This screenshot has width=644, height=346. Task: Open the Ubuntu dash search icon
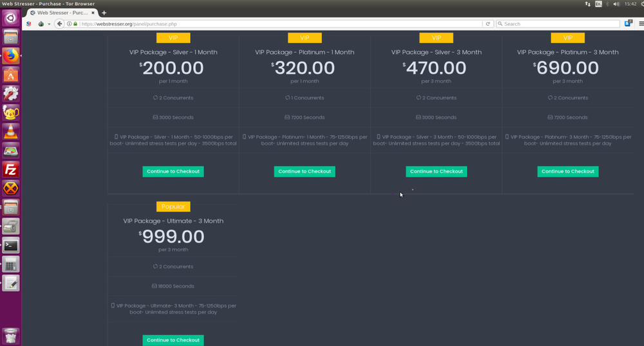[11, 18]
